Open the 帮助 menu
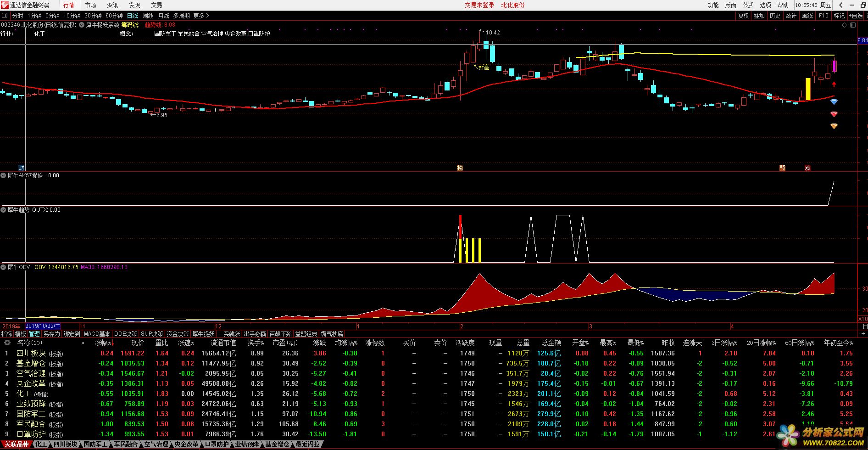868x450 pixels. click(783, 5)
